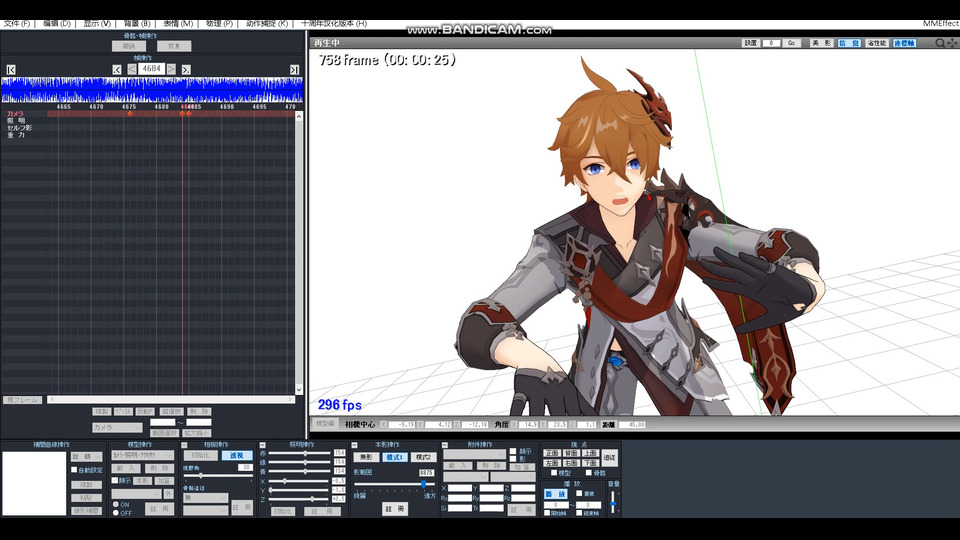Adjust the vertical volume slider
This screenshot has height=540, width=960.
tap(613, 501)
